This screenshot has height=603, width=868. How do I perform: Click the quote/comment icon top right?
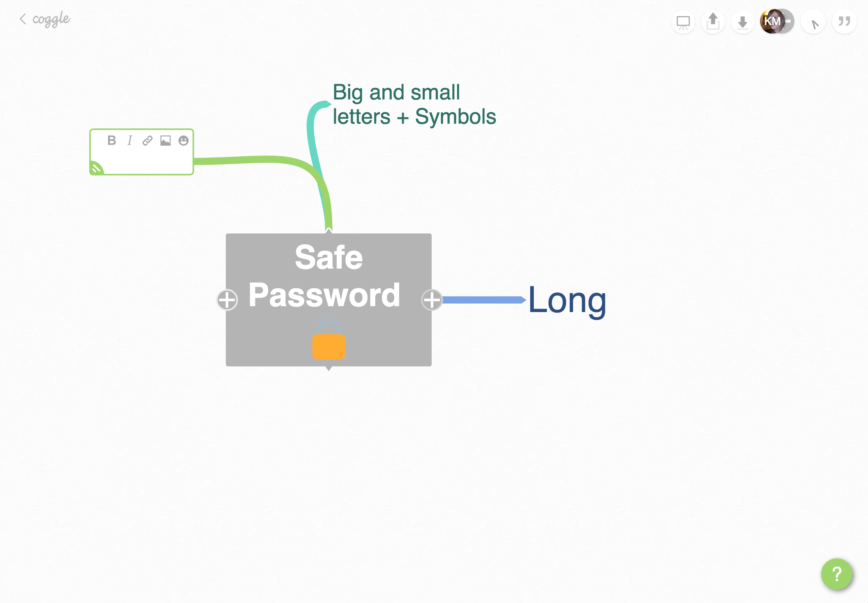844,21
